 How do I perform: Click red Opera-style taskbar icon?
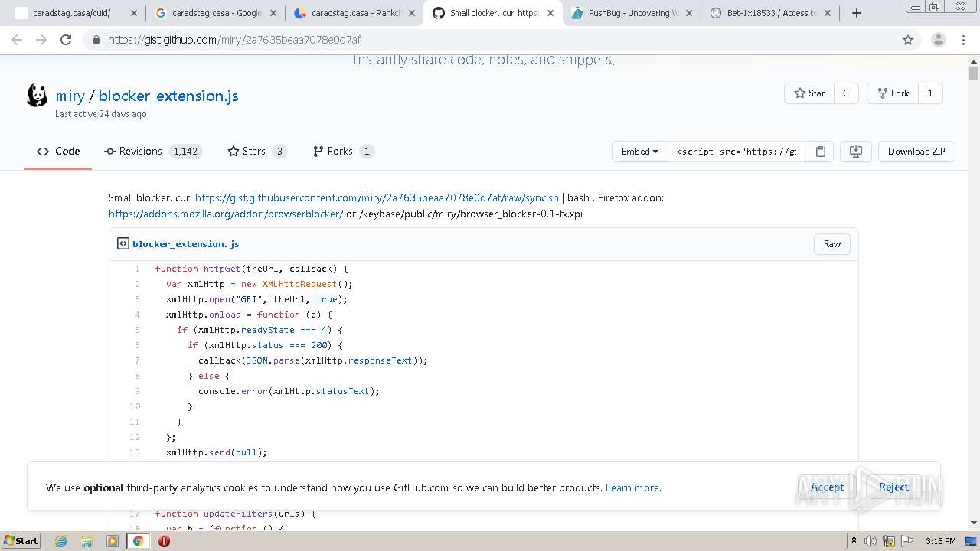(164, 541)
